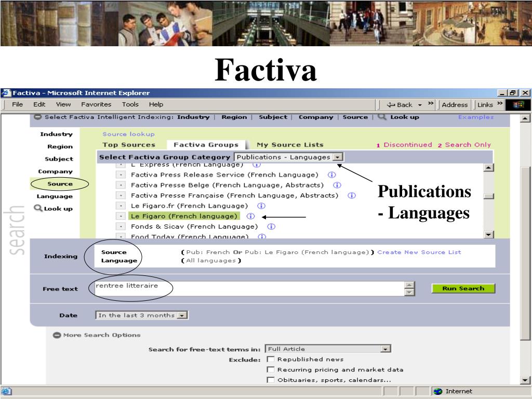
Task: Click Fonds & Sicav (French Language) entry
Action: 194,227
